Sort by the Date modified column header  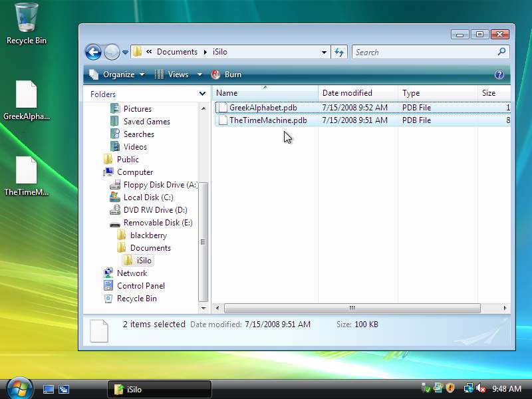click(347, 93)
